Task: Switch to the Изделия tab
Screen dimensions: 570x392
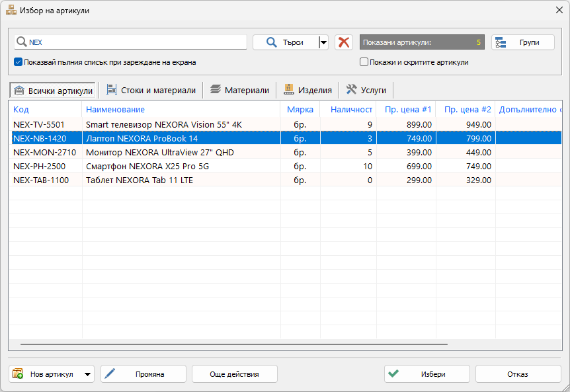Action: pyautogui.click(x=308, y=90)
